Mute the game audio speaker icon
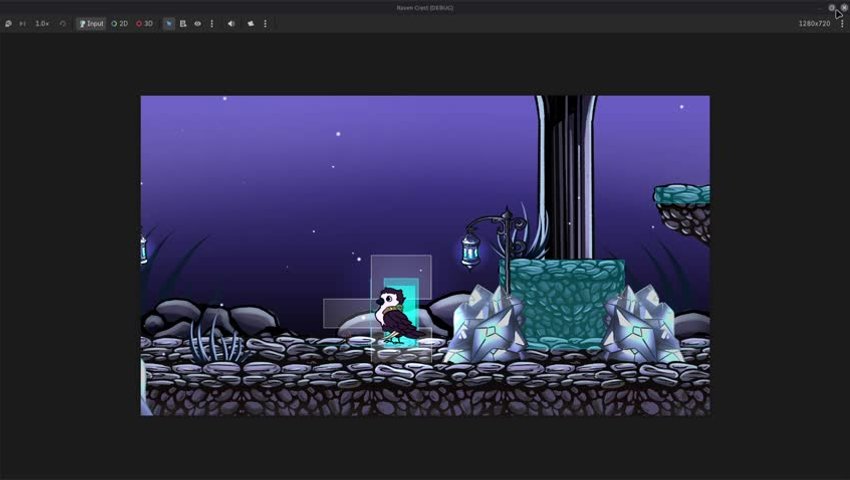 (231, 24)
